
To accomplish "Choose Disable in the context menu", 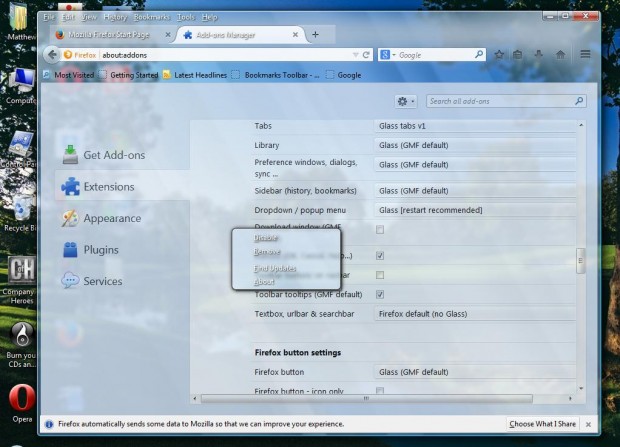I will [x=286, y=238].
